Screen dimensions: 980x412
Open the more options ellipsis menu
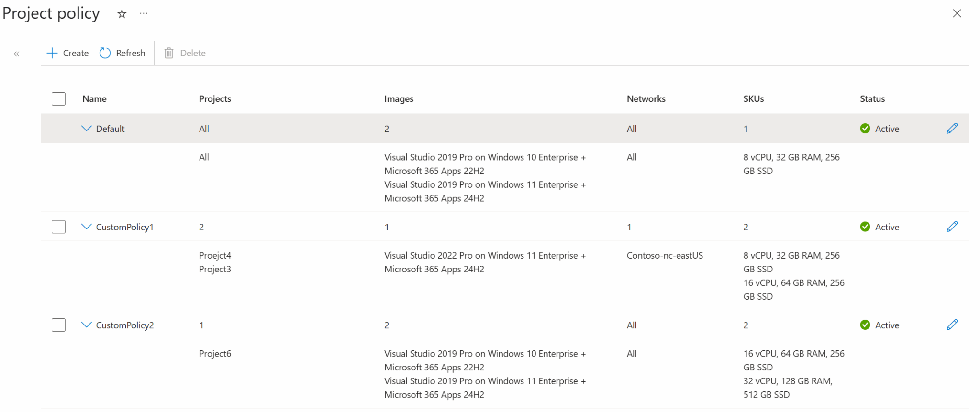pyautogui.click(x=144, y=13)
